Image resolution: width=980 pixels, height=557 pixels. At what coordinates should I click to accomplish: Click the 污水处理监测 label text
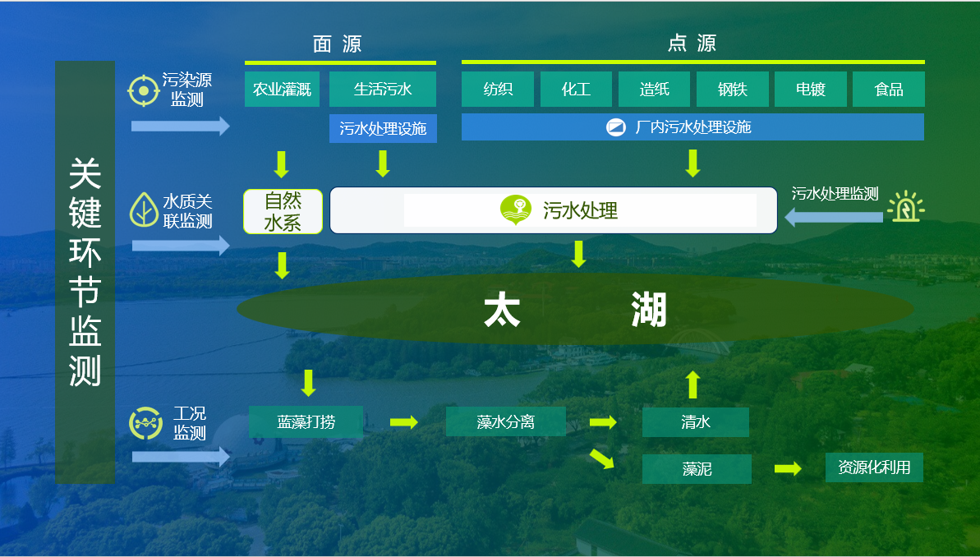coord(835,194)
